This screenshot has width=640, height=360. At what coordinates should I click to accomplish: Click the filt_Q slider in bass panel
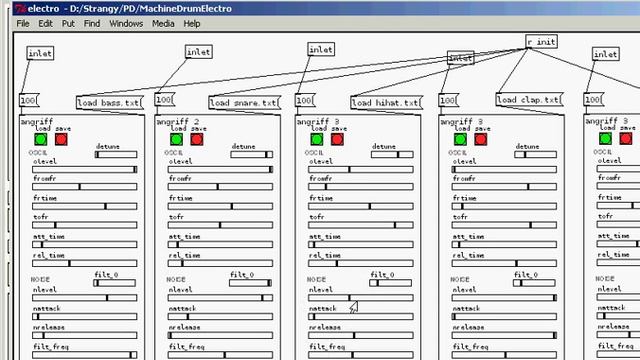115,283
